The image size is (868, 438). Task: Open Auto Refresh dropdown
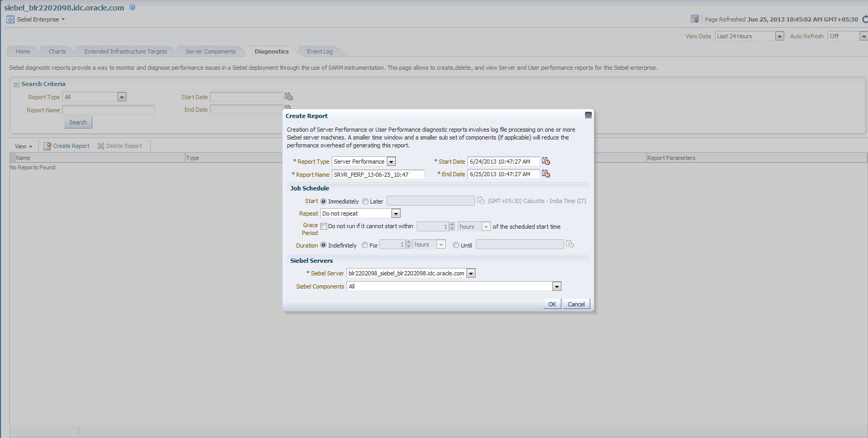click(x=864, y=36)
